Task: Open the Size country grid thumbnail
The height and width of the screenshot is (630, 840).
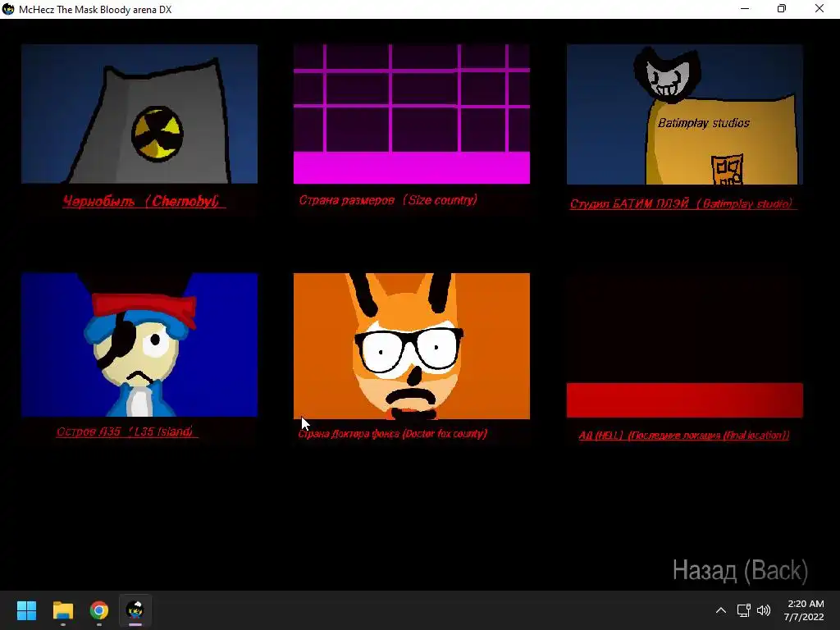Action: click(x=412, y=113)
